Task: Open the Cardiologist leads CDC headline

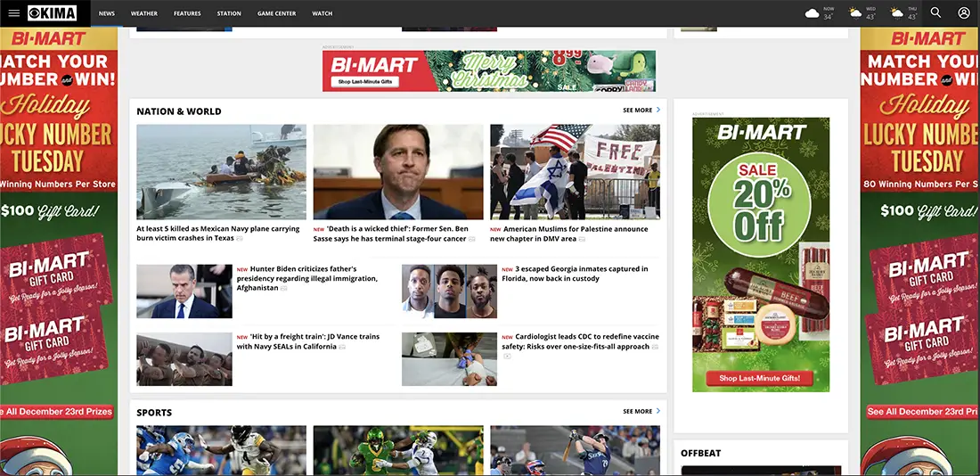Action: [581, 341]
